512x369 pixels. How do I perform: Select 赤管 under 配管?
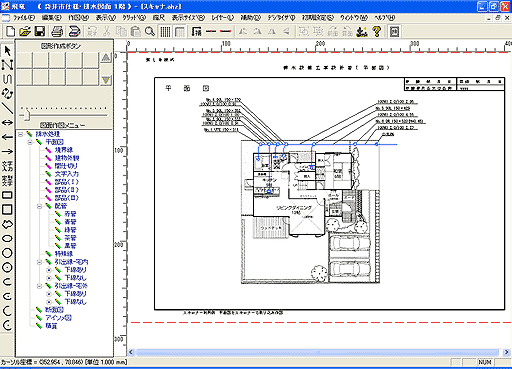click(x=70, y=214)
